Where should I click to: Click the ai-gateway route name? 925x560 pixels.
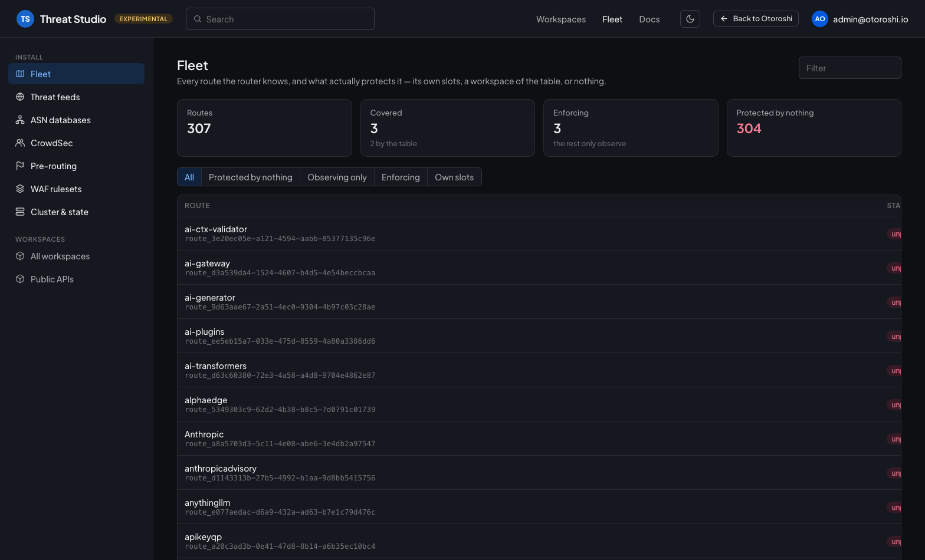tap(207, 263)
